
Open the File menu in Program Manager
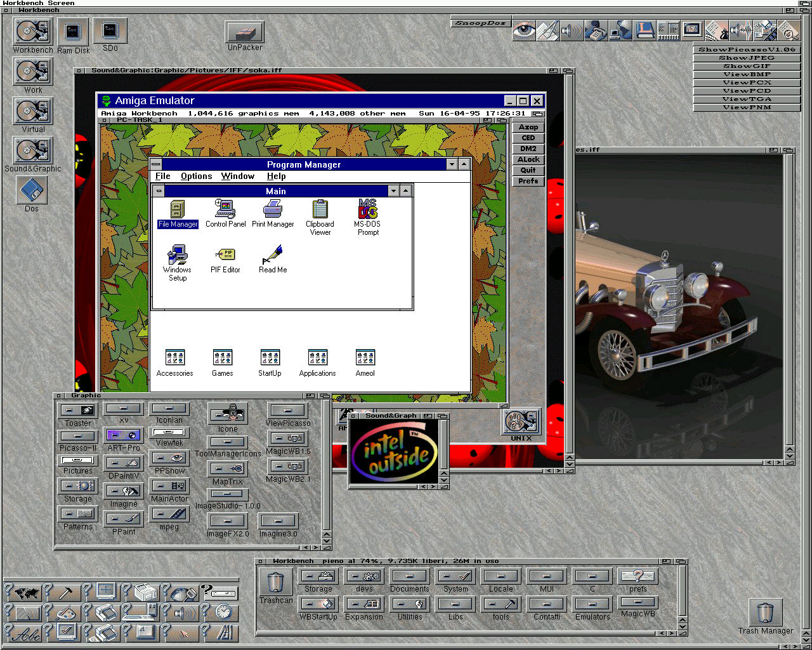[163, 176]
